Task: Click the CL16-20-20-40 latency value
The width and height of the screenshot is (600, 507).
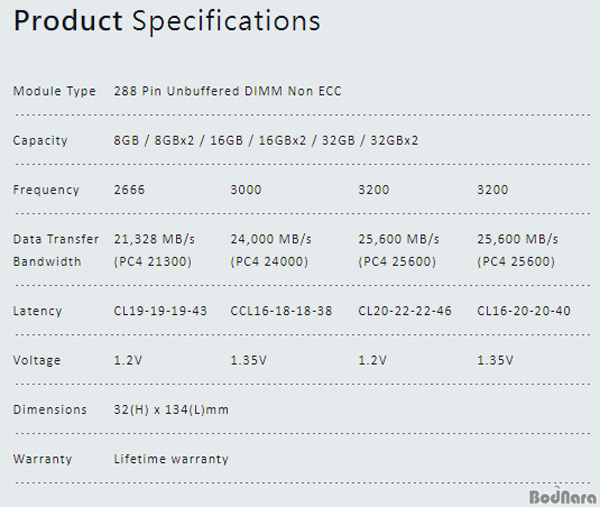Action: pos(524,311)
